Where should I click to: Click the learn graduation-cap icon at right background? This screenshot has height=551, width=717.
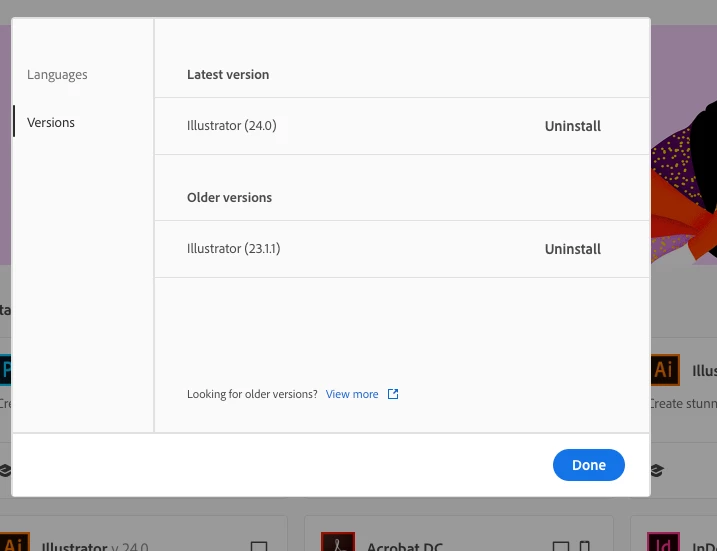point(657,470)
